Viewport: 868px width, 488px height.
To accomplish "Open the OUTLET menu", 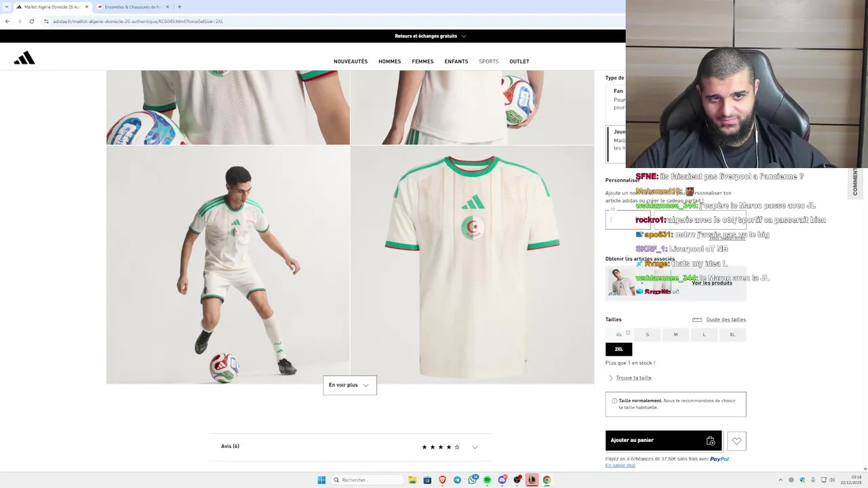I will 519,62.
